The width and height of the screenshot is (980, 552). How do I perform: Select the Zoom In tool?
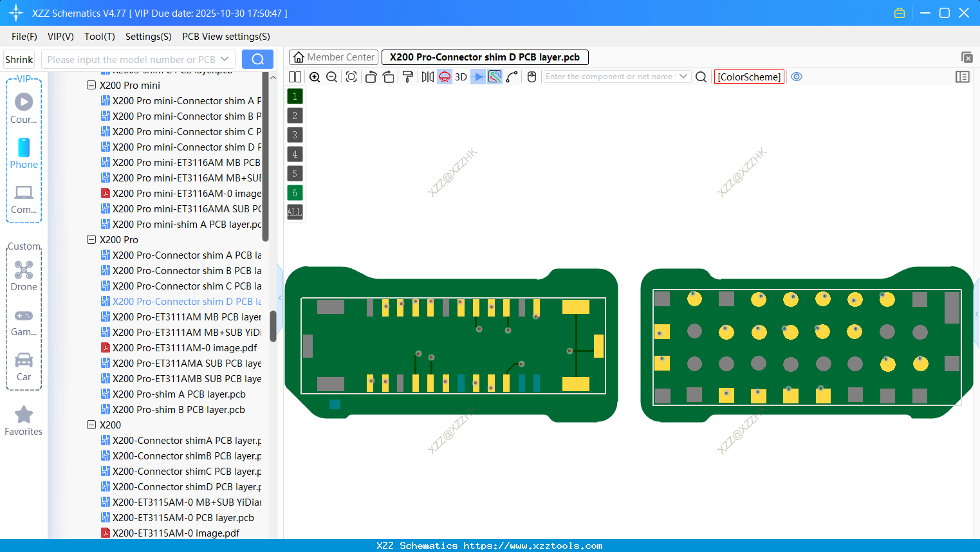click(x=315, y=77)
